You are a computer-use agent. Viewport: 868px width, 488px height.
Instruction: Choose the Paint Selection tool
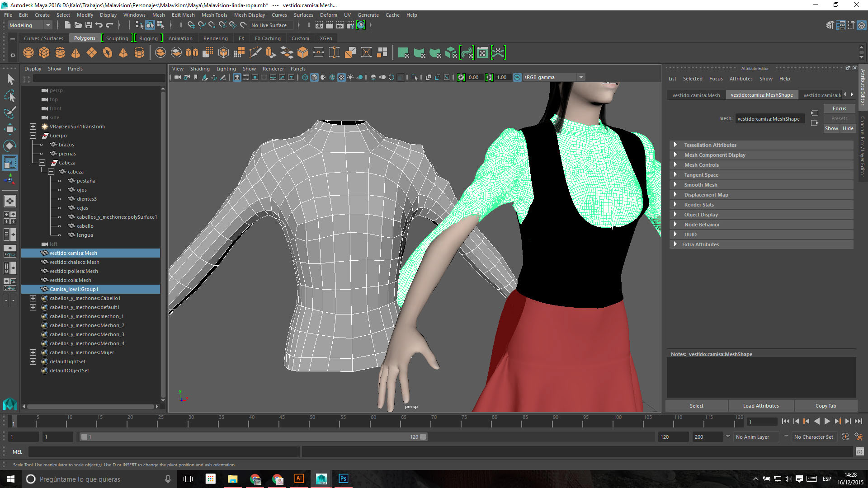(x=10, y=113)
